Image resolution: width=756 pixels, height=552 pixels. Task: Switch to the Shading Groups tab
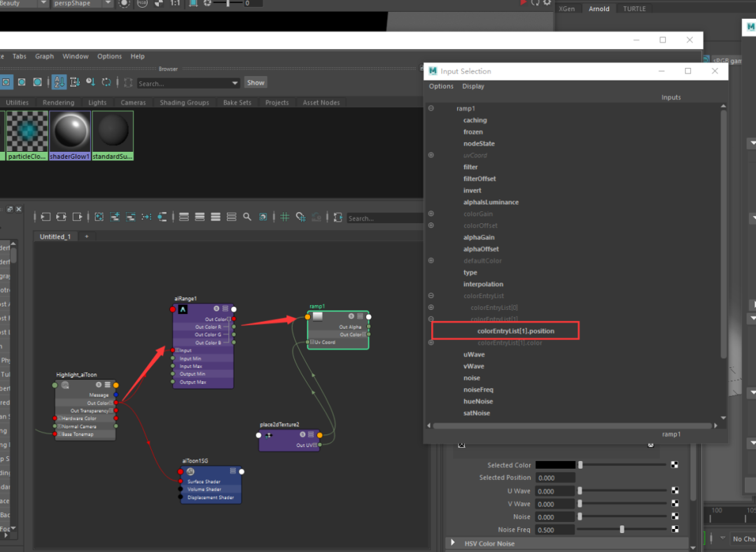pos(184,103)
